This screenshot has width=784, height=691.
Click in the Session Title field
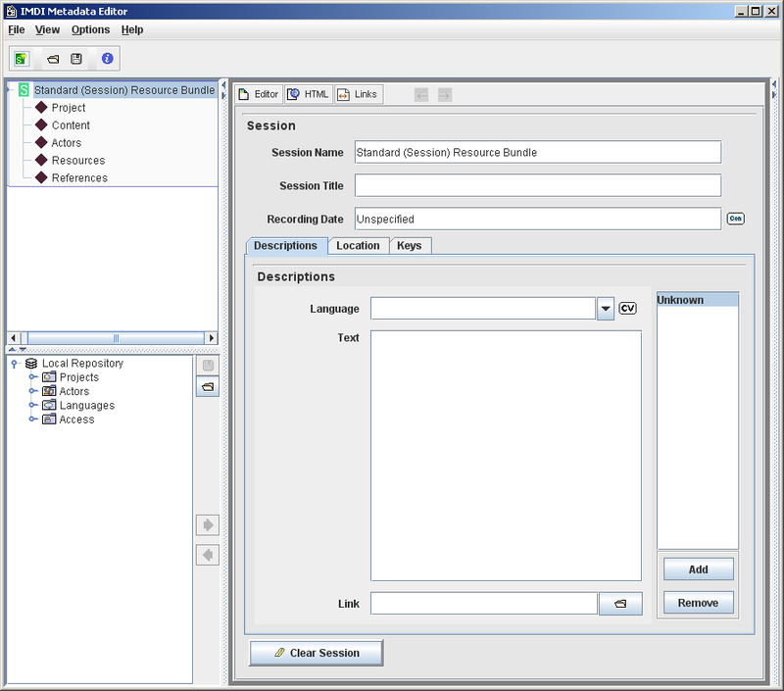click(538, 185)
